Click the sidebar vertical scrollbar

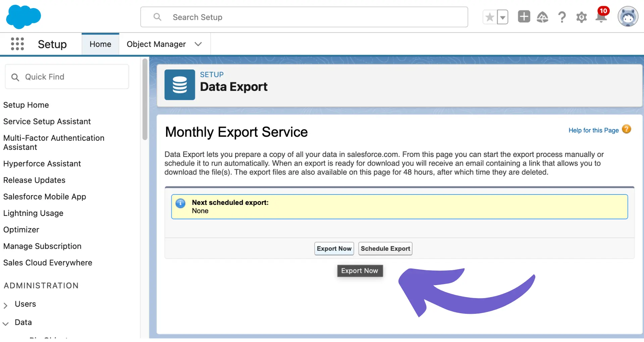[145, 99]
